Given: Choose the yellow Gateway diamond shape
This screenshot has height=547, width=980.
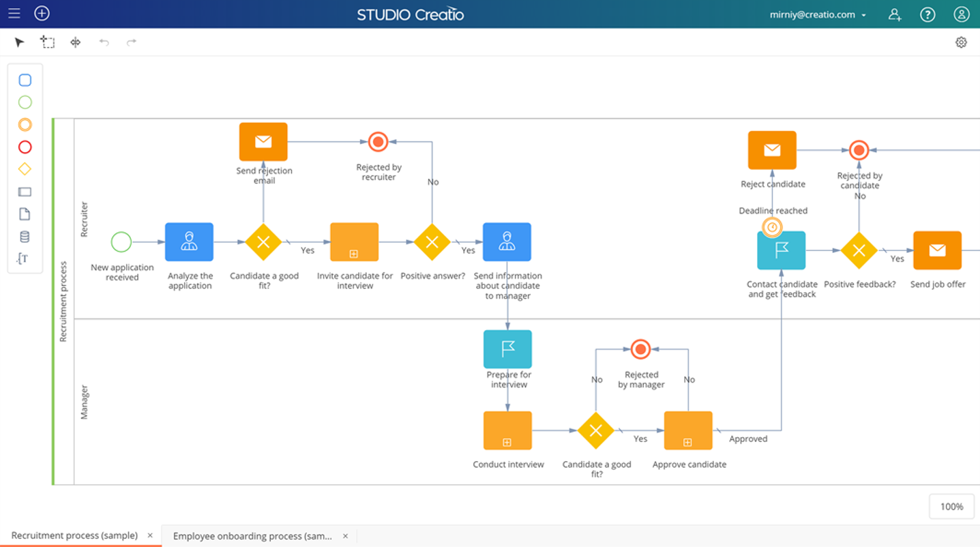Looking at the screenshot, I should pos(25,170).
